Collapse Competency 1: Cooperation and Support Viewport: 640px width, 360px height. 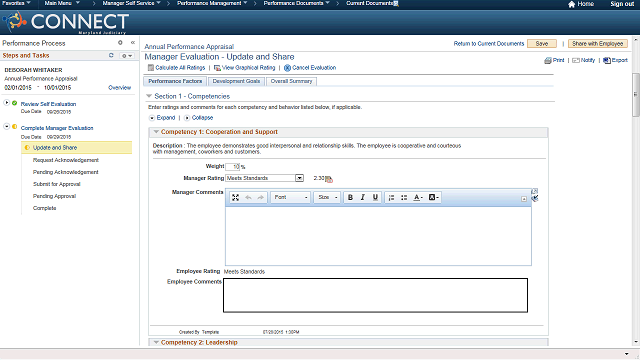pos(156,131)
